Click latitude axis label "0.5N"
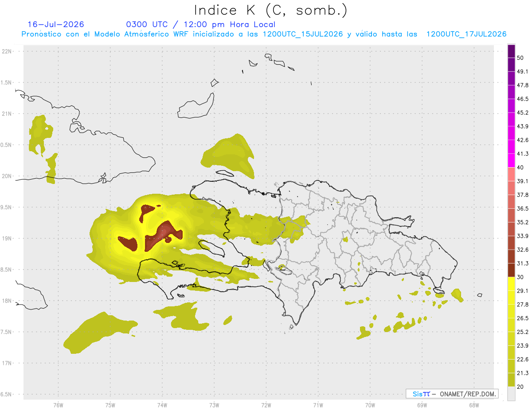 7,145
